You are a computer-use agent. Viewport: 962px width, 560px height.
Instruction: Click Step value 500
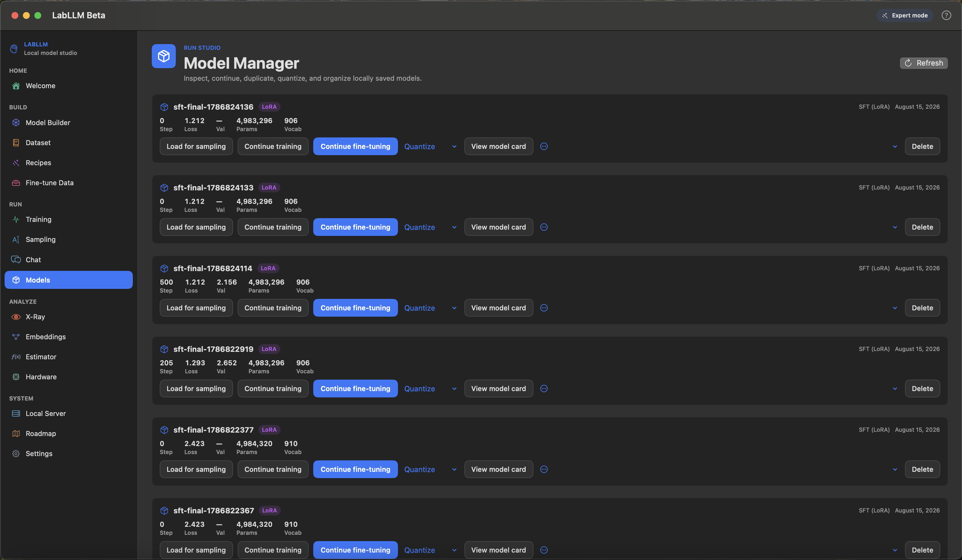point(166,282)
